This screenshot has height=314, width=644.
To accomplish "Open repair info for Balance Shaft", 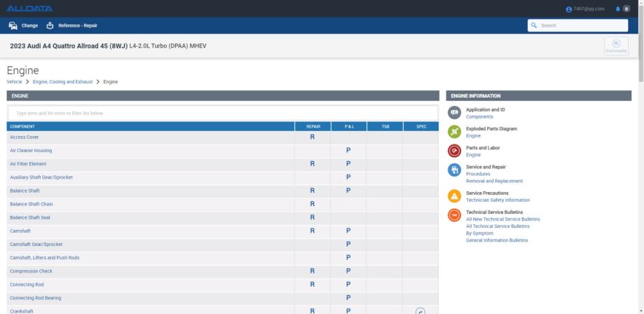I will click(x=312, y=191).
